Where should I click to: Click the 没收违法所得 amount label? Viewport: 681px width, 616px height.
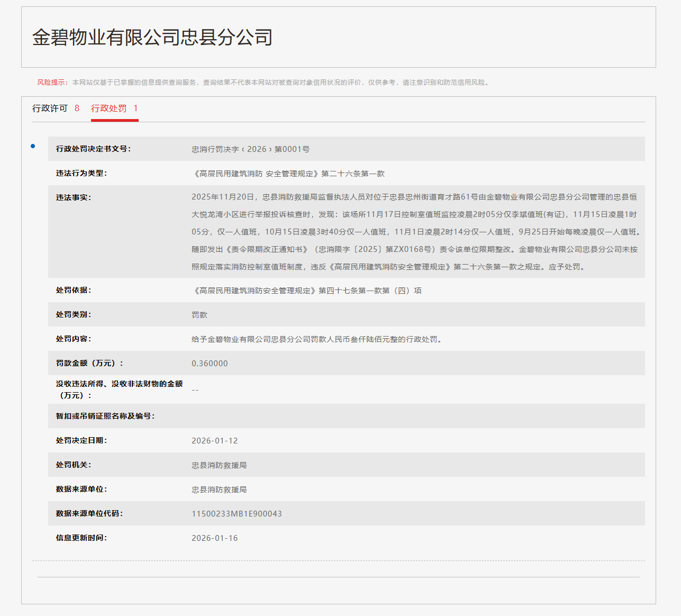[119, 389]
